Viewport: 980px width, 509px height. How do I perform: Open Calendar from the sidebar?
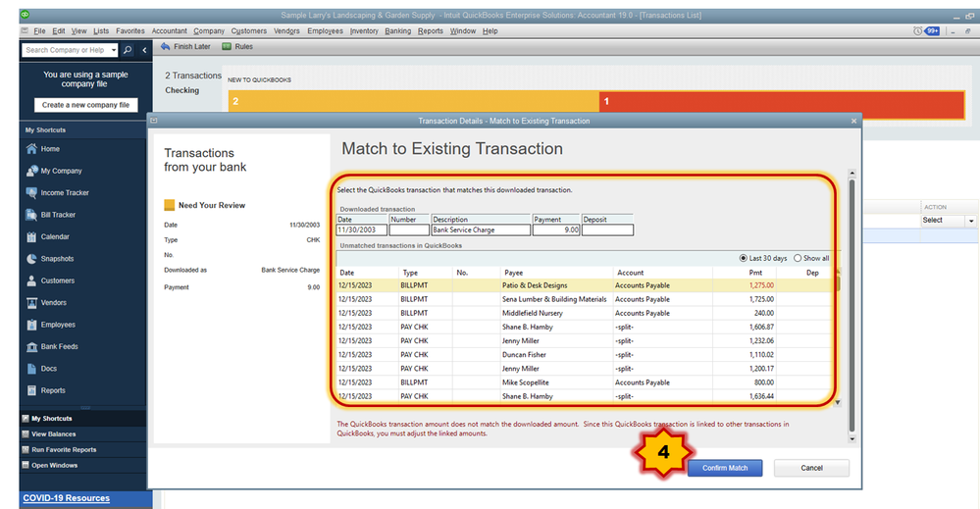pyautogui.click(x=47, y=236)
